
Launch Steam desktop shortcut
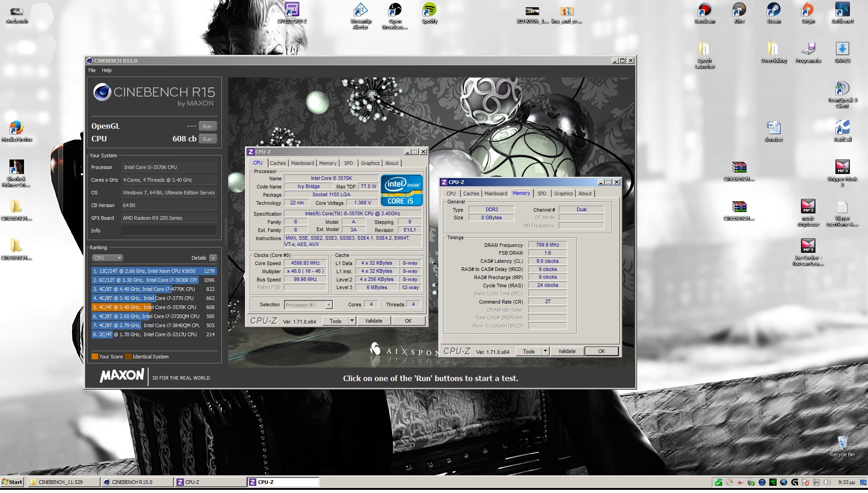click(x=773, y=14)
